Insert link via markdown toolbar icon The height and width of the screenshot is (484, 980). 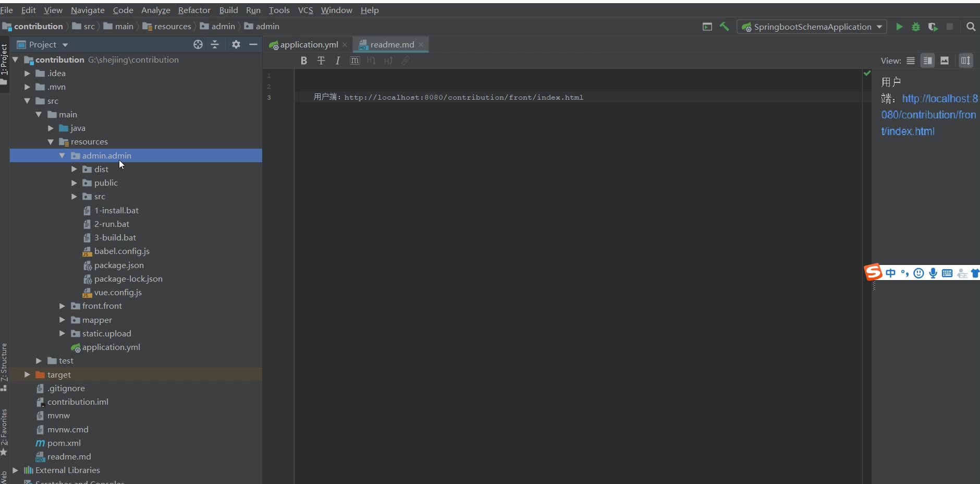[406, 60]
